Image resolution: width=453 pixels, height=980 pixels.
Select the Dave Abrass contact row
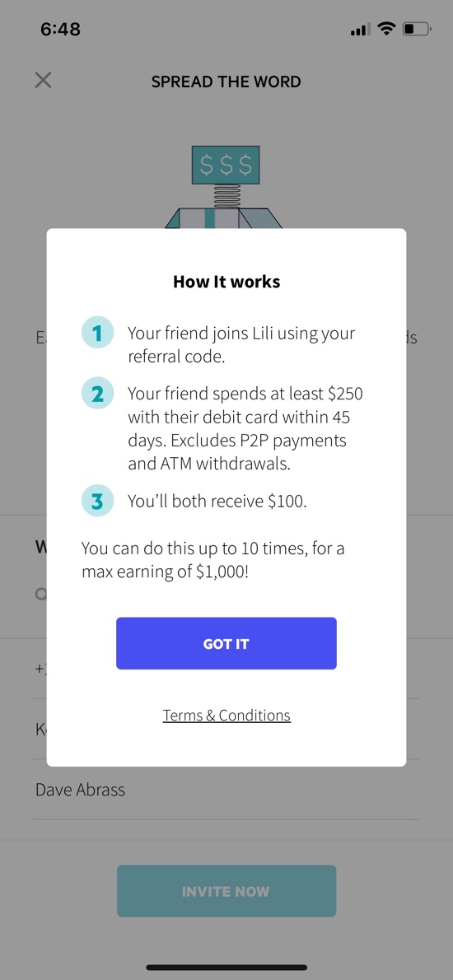pos(226,790)
